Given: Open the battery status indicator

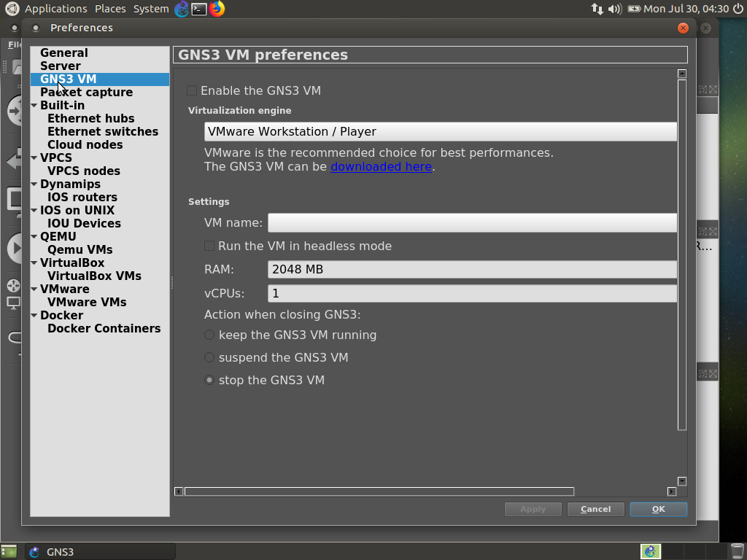Looking at the screenshot, I should (x=634, y=9).
